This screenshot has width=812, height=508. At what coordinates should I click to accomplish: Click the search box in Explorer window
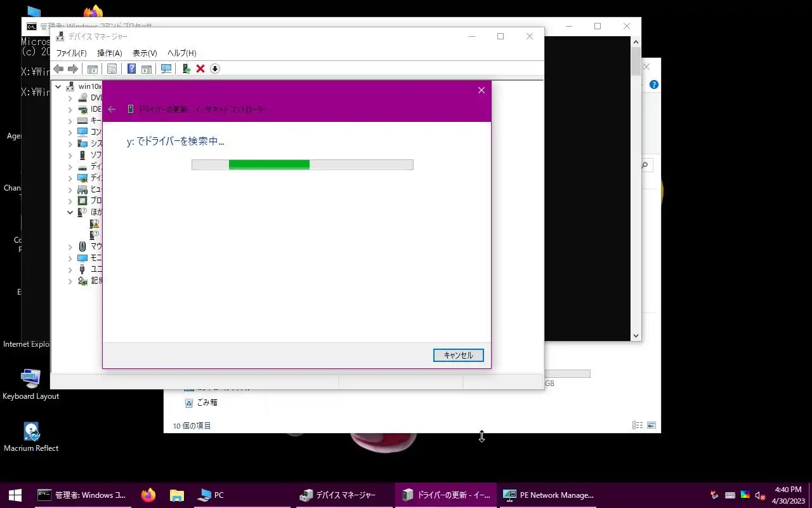pos(646,166)
